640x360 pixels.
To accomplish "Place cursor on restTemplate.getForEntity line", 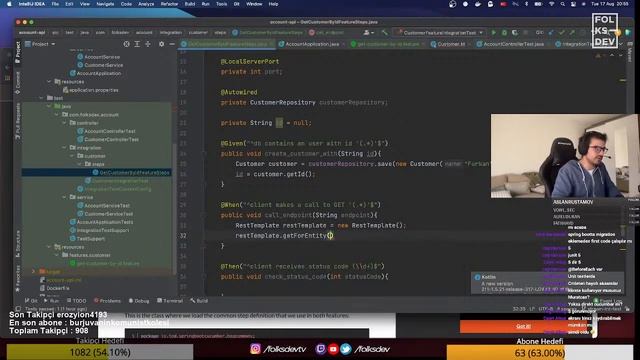I will [284, 236].
